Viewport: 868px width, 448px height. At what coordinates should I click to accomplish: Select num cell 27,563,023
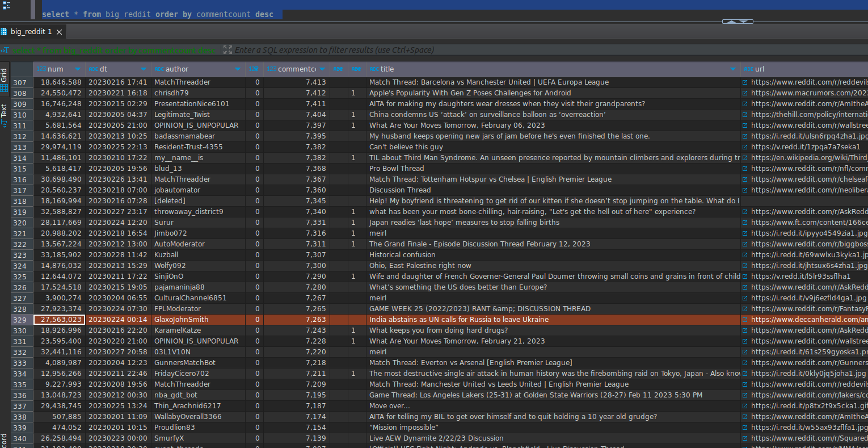pos(59,320)
